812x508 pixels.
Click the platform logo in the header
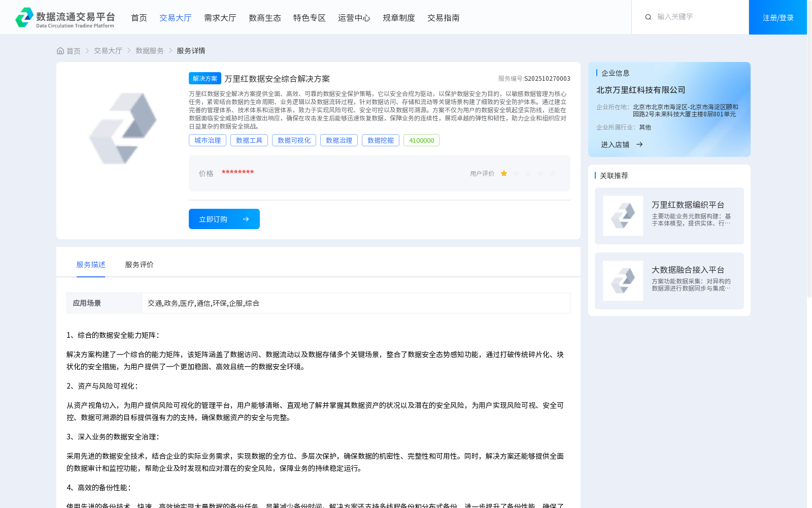(x=65, y=18)
